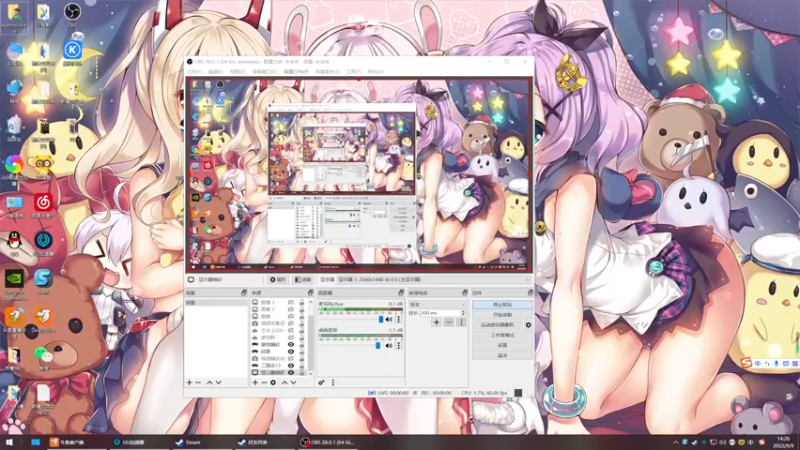This screenshot has height=450, width=800.
Task: Open the mixer dock's bottom three-dot menu
Action: (x=333, y=382)
